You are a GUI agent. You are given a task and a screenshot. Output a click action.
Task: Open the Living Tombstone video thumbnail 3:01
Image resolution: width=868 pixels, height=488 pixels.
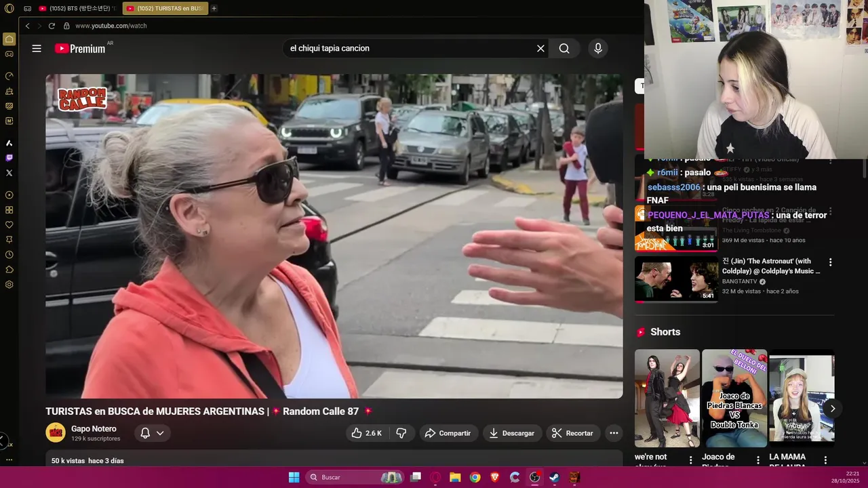click(676, 228)
